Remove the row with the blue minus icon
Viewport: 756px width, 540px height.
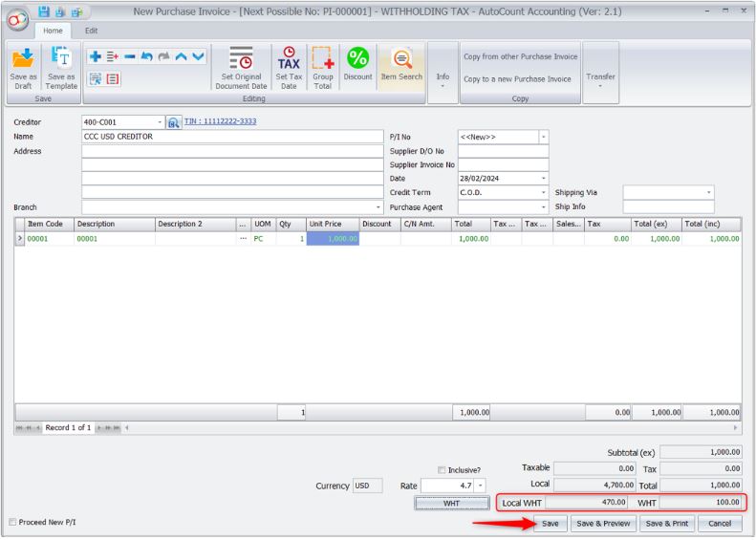click(130, 57)
